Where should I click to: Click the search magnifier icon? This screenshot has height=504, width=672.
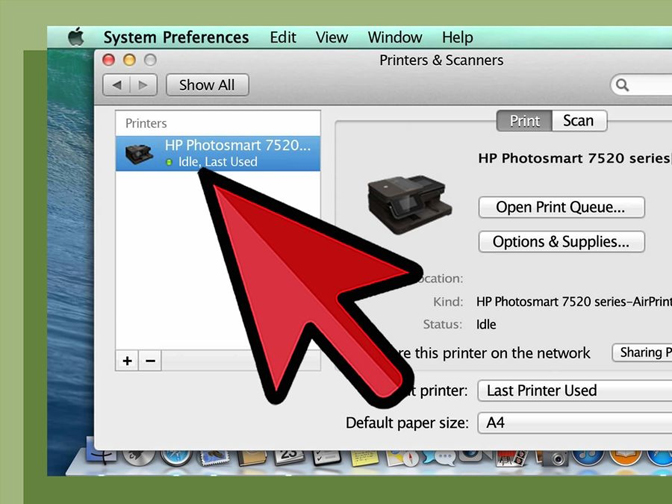tap(622, 85)
